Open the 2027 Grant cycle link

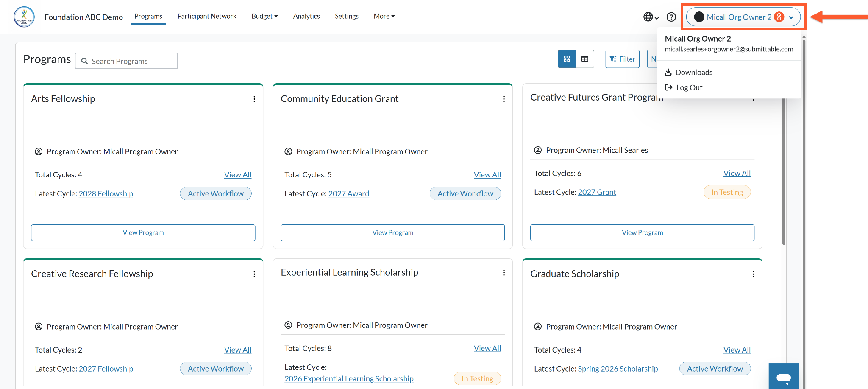[597, 192]
